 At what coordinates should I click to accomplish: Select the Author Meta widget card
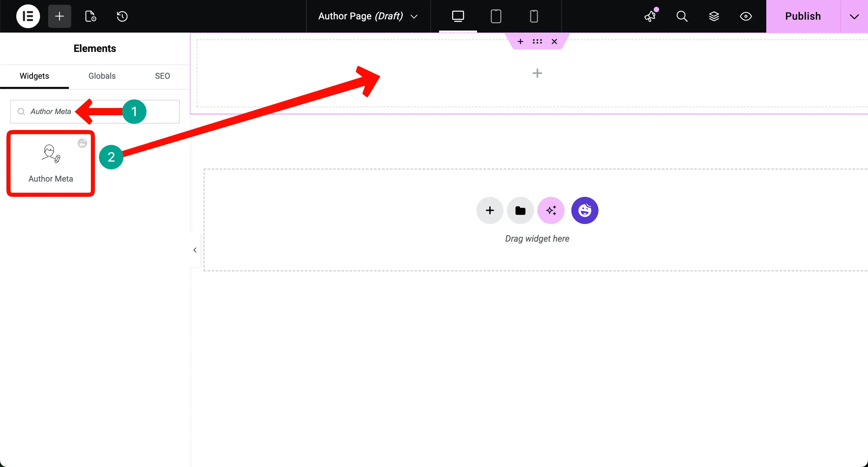point(51,163)
